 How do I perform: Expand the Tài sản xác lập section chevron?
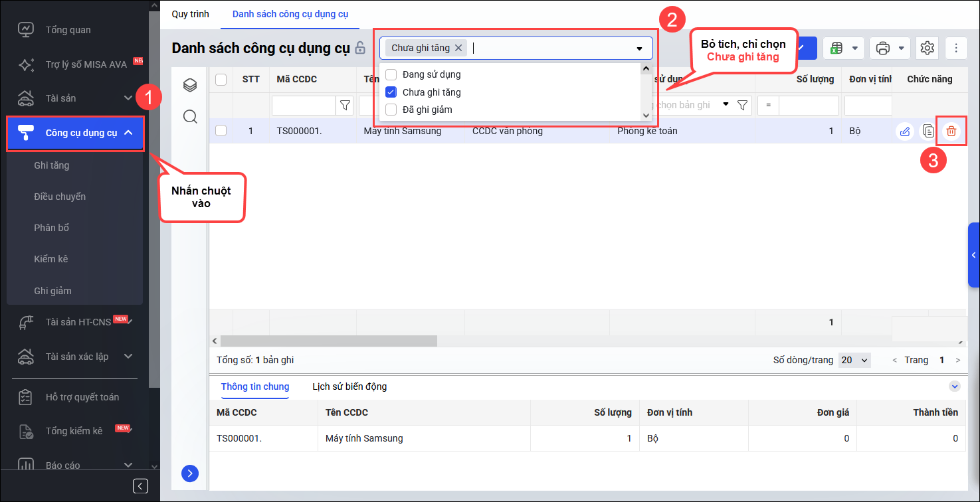pos(128,357)
